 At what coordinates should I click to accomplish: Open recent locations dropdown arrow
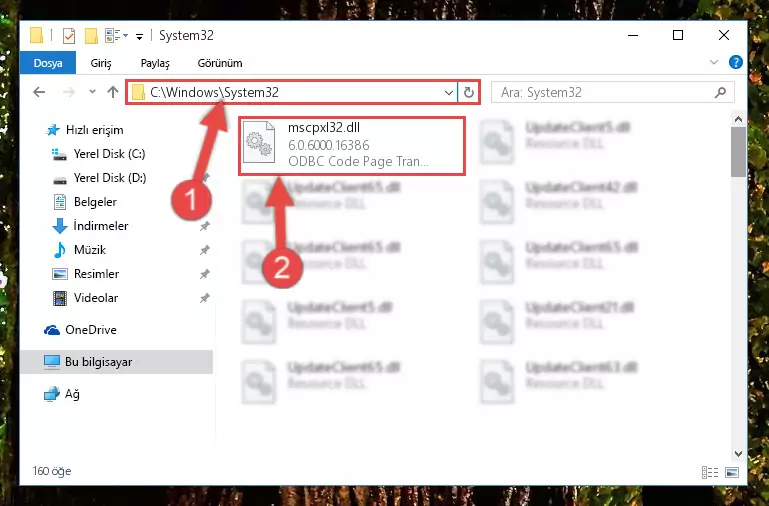tap(92, 92)
